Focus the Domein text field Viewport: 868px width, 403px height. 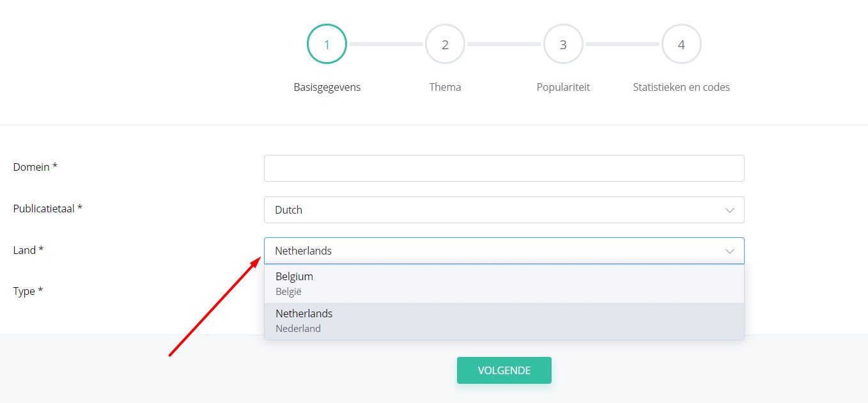click(x=504, y=168)
